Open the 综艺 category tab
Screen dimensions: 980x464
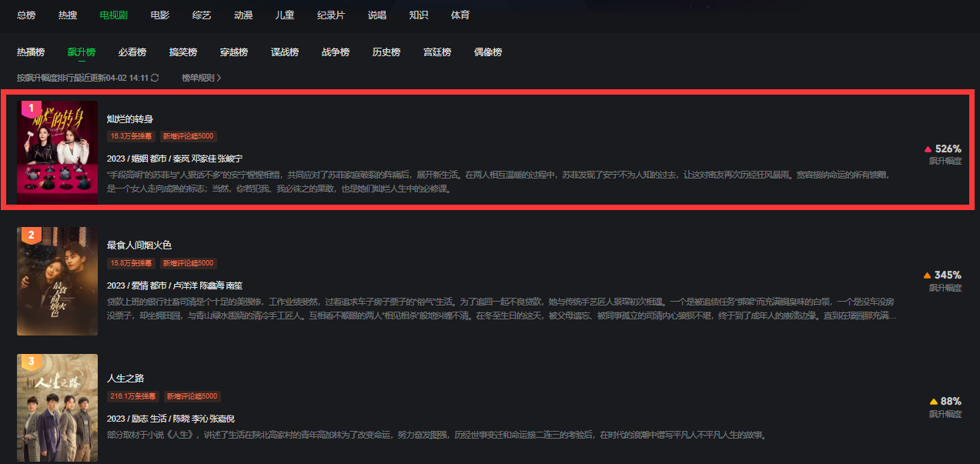click(202, 15)
